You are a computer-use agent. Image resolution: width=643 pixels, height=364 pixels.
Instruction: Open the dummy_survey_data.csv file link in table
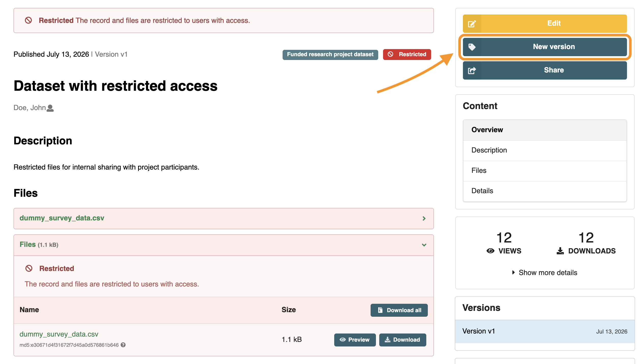59,334
